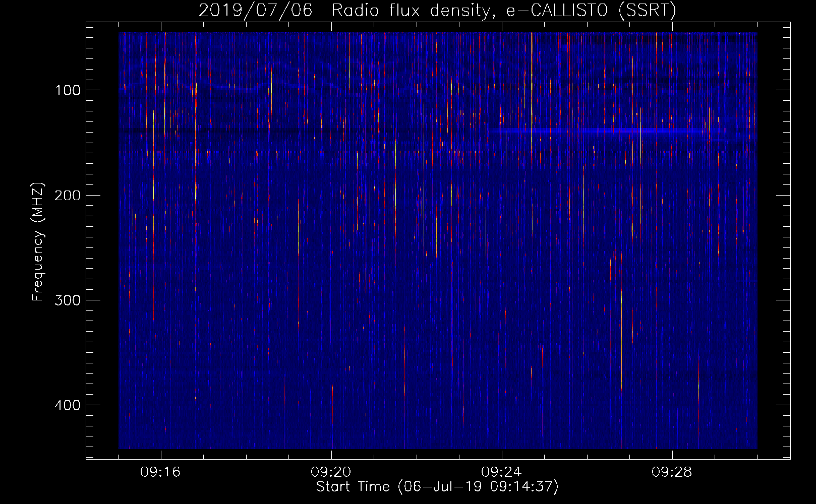This screenshot has height=504, width=816.
Task: Select the 'Frequency (MHZ)' axis label
Action: coord(38,242)
